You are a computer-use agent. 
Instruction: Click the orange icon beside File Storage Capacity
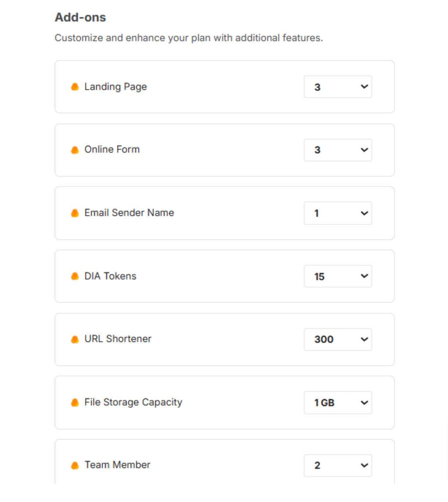tap(75, 403)
